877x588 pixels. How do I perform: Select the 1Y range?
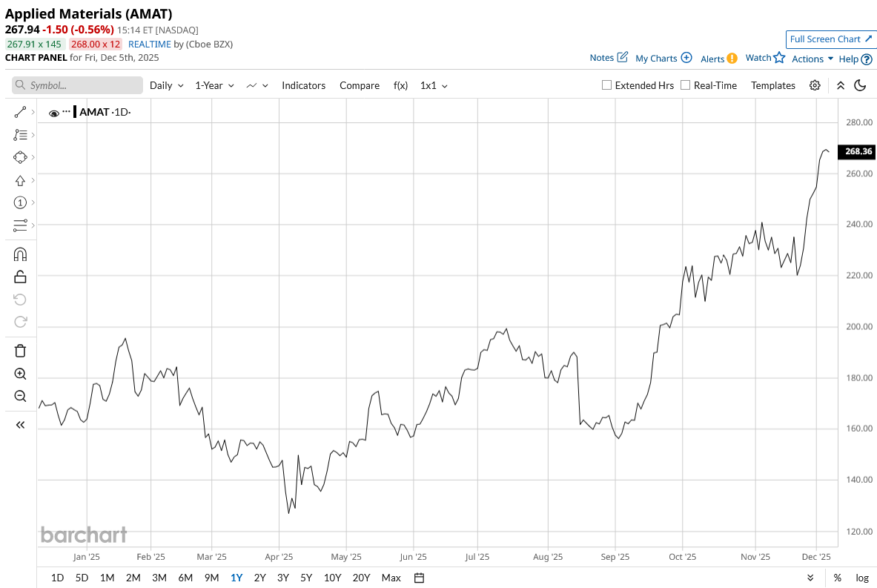(236, 578)
